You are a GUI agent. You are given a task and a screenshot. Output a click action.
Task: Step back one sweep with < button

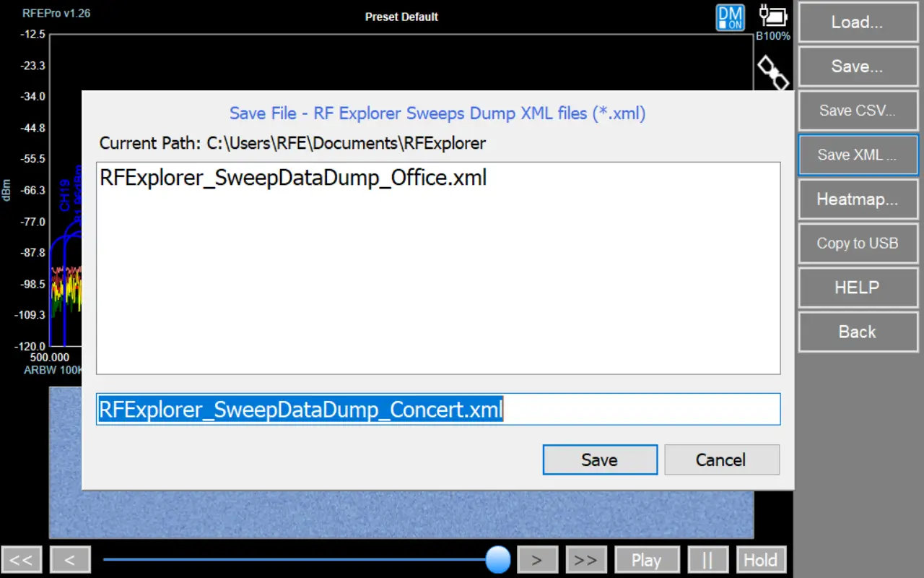coord(70,560)
